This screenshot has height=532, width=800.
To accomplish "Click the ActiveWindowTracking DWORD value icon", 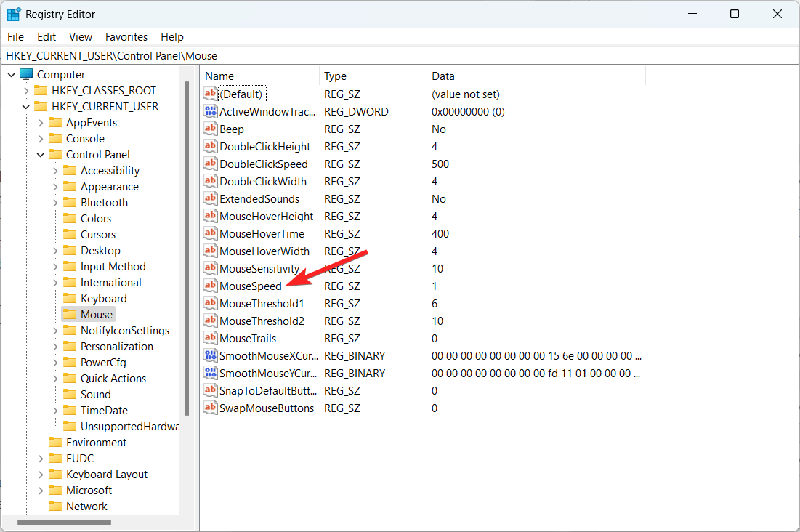I will [210, 110].
